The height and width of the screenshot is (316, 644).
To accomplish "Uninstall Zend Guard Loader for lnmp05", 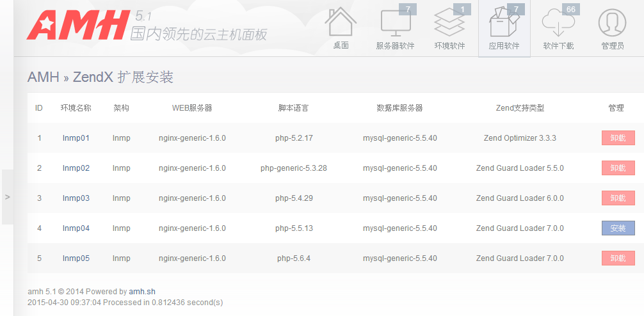I will [x=618, y=258].
